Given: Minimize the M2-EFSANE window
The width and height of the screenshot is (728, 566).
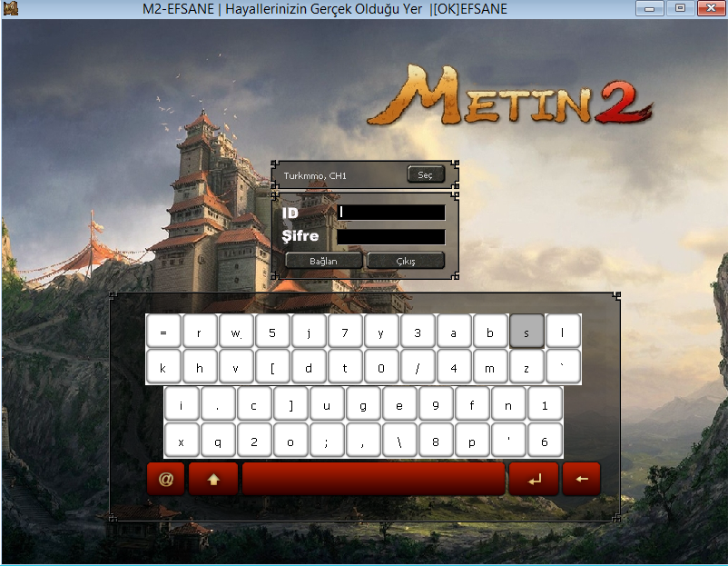Looking at the screenshot, I should (650, 8).
